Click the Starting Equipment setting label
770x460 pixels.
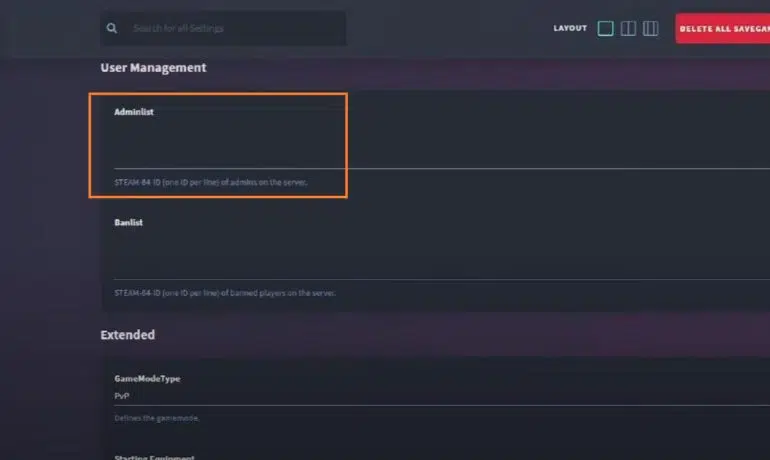click(154, 457)
